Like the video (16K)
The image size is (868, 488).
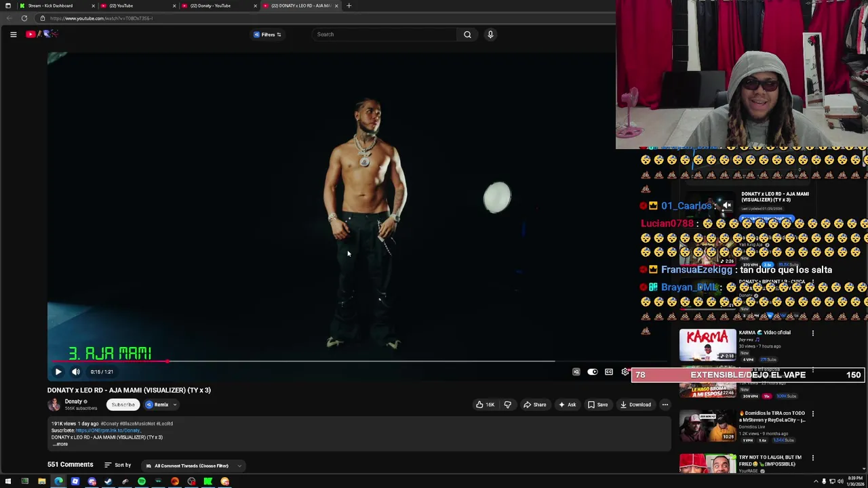[x=485, y=405]
